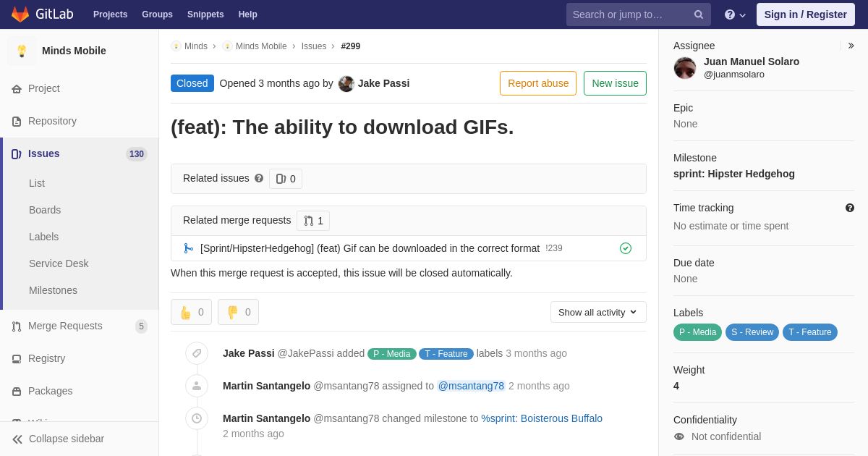The image size is (868, 456).
Task: Give a thumbs down reaction
Action: coord(238,312)
